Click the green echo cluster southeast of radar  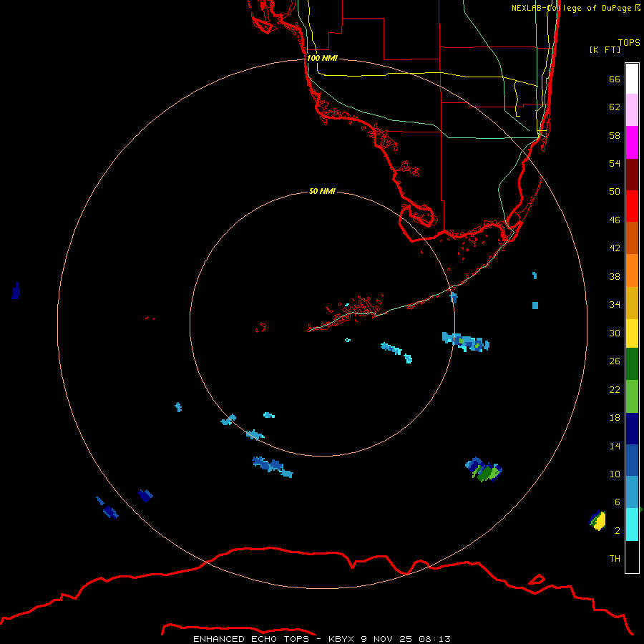click(x=485, y=470)
